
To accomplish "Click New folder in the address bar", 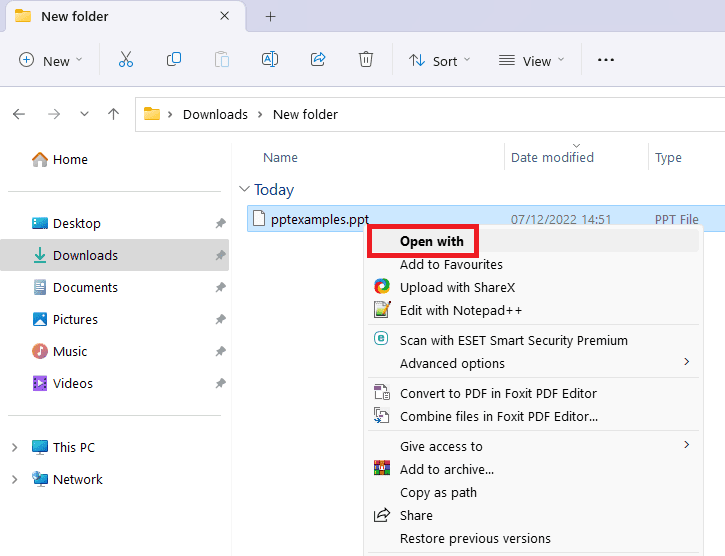I will 305,114.
